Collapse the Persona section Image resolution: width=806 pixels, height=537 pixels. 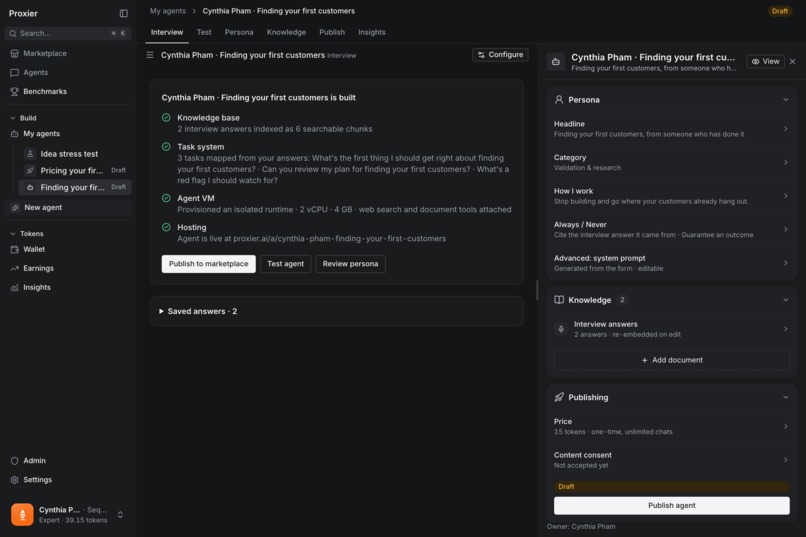click(x=785, y=100)
